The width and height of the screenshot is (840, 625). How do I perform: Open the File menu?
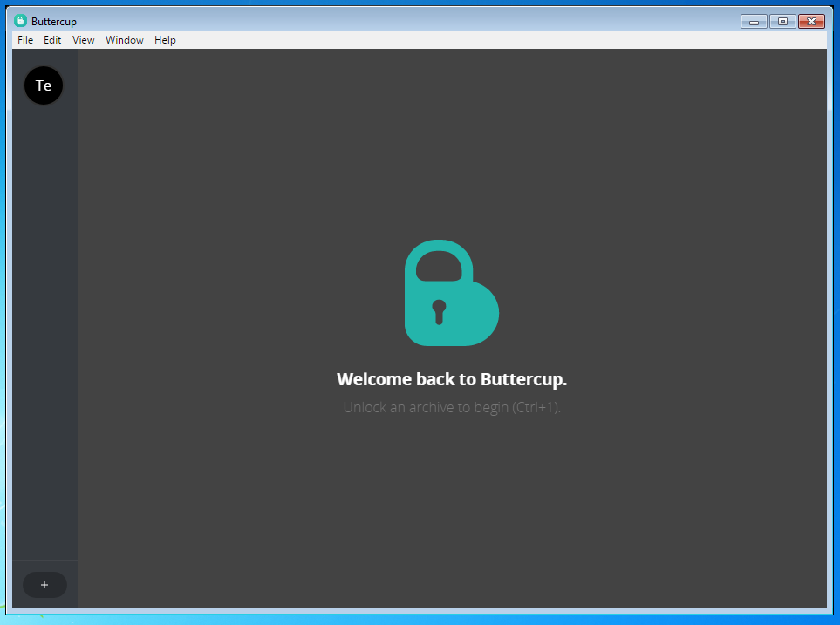(x=25, y=40)
